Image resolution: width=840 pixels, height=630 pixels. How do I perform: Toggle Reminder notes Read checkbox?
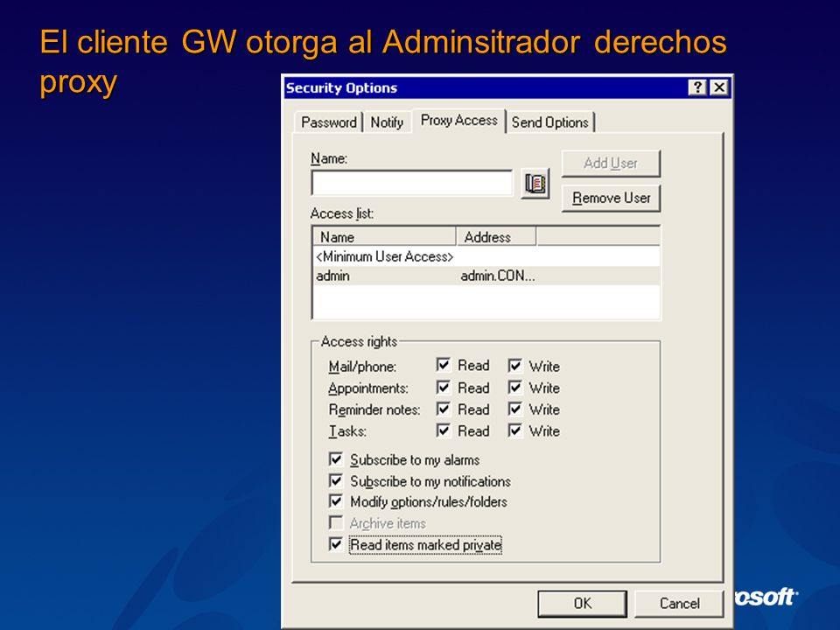[443, 409]
